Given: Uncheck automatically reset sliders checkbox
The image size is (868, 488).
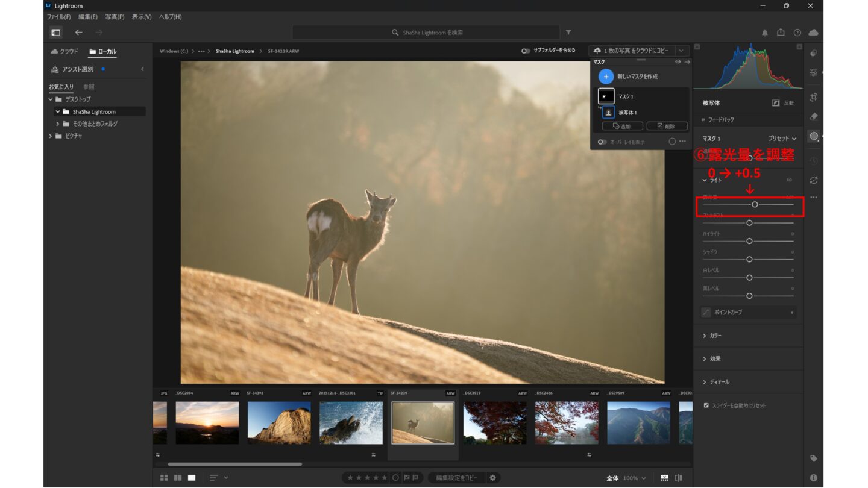Looking at the screenshot, I should coord(706,405).
